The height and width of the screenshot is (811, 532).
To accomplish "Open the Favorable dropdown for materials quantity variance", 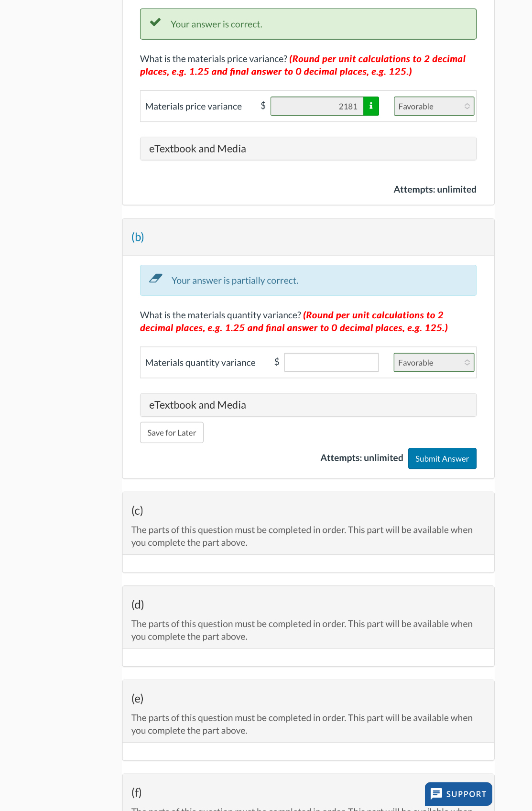I will coord(433,363).
